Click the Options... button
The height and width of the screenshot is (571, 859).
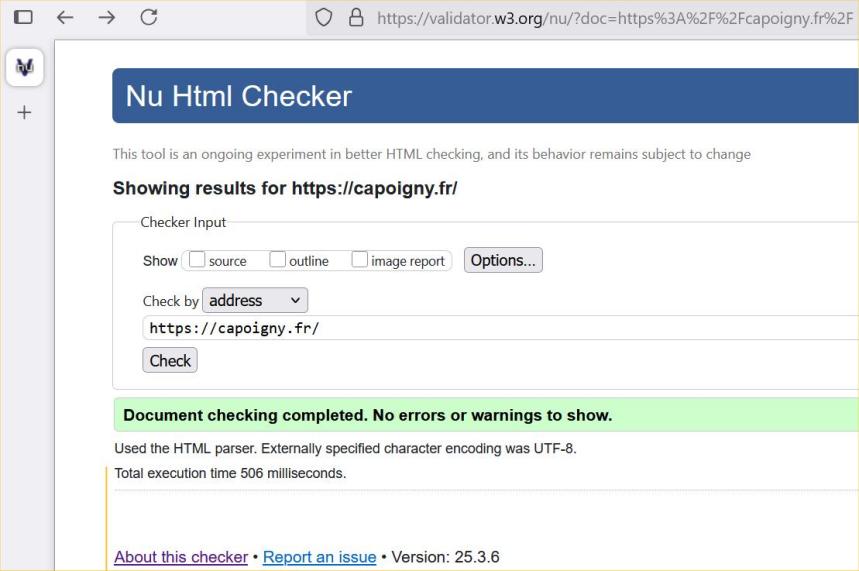(503, 260)
